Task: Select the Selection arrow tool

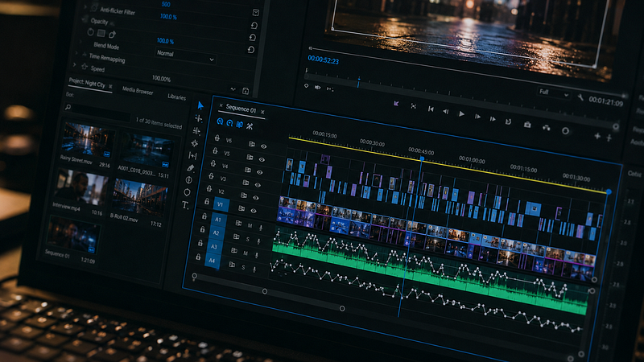Action: (200, 106)
